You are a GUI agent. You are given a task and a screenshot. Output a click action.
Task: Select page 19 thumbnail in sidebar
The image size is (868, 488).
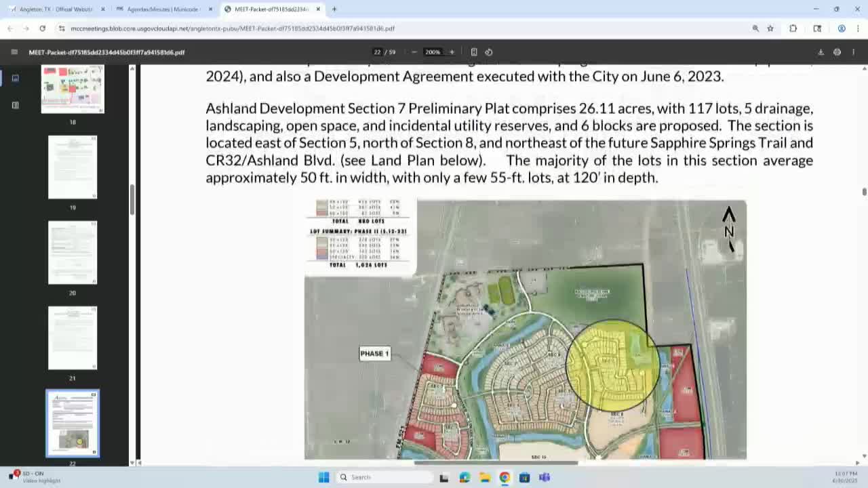tap(73, 167)
